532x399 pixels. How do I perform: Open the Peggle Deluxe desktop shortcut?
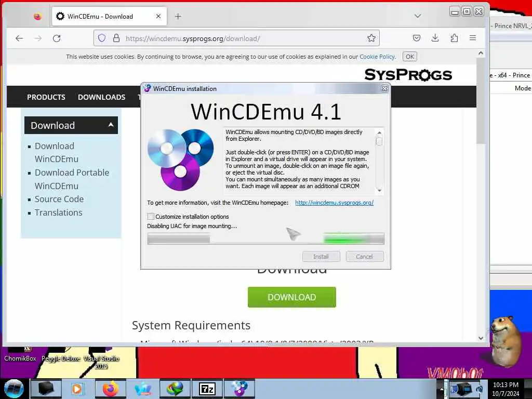[61, 355]
